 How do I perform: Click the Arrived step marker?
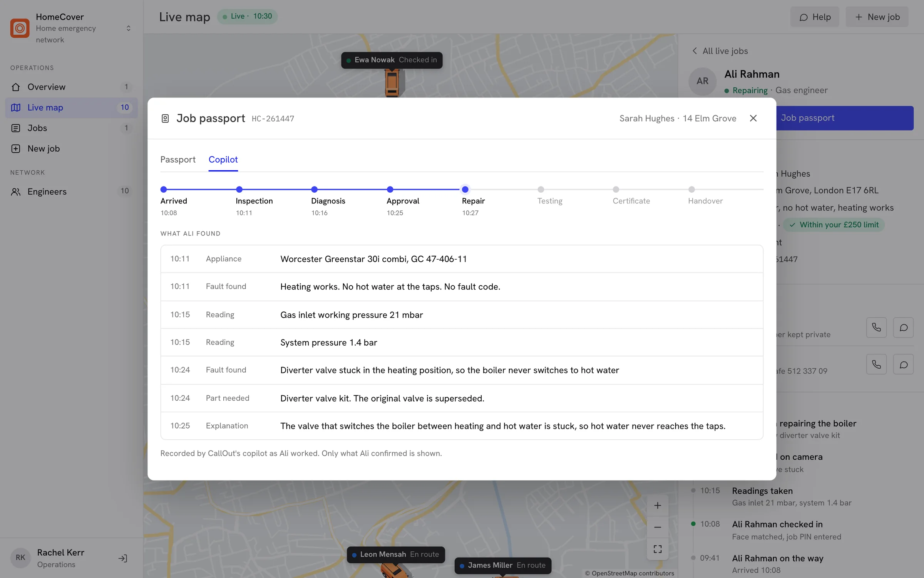164,189
